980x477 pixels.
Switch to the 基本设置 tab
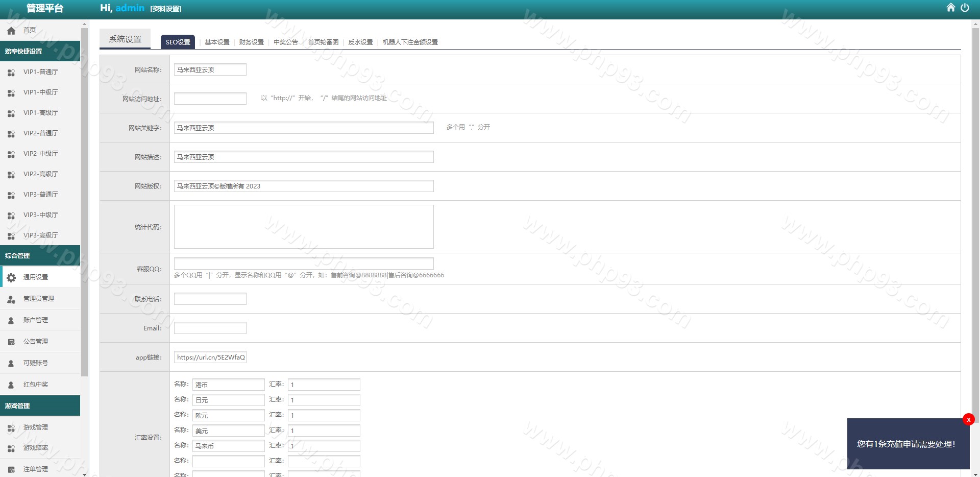[217, 42]
